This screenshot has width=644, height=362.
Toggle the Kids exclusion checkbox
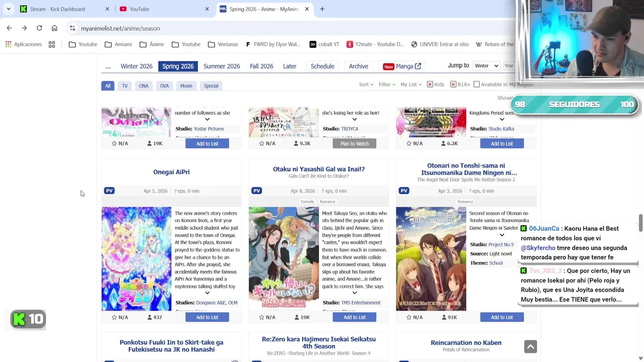click(x=430, y=84)
